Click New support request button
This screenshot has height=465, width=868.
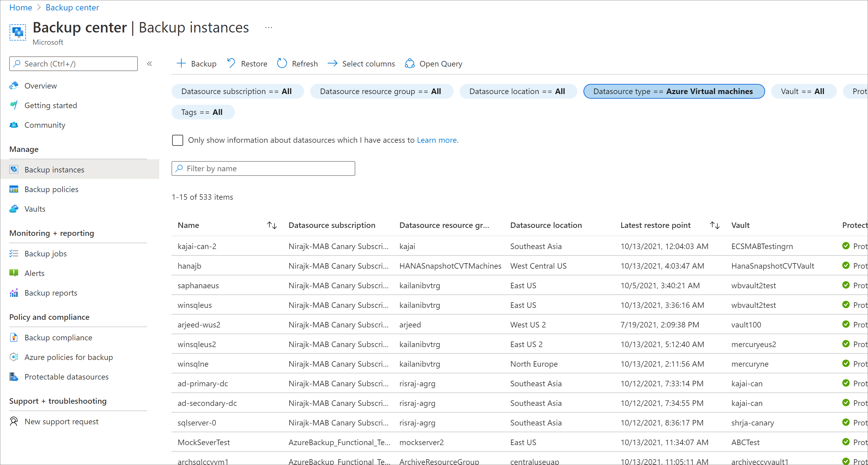click(x=61, y=421)
